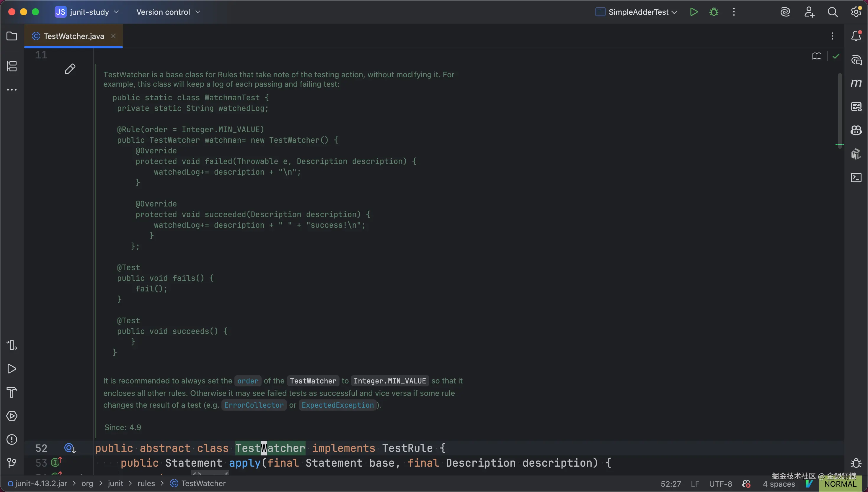
Task: Open the Project folder tool window
Action: coord(12,36)
